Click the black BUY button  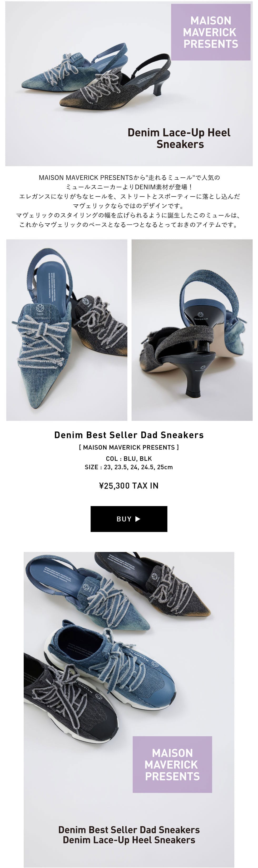(129, 519)
